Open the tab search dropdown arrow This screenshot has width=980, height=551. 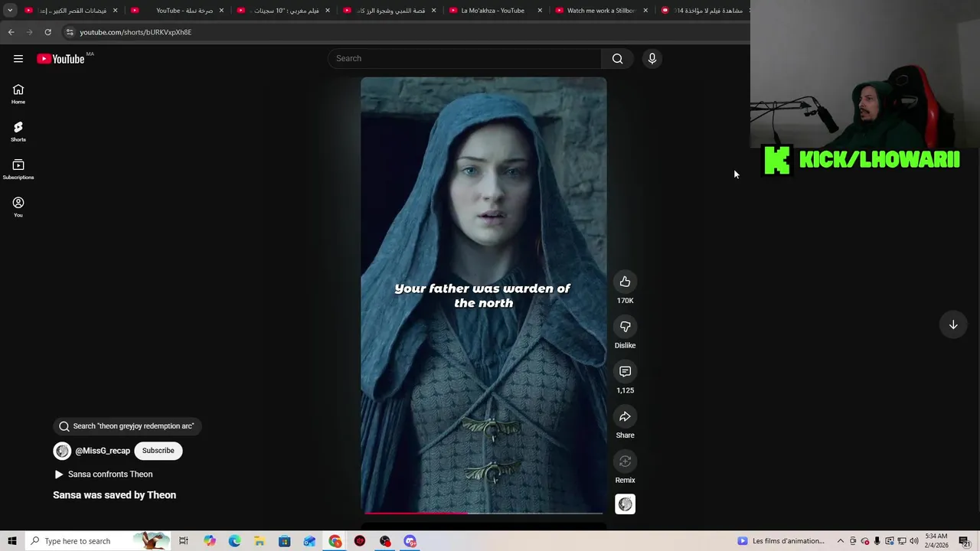click(10, 11)
